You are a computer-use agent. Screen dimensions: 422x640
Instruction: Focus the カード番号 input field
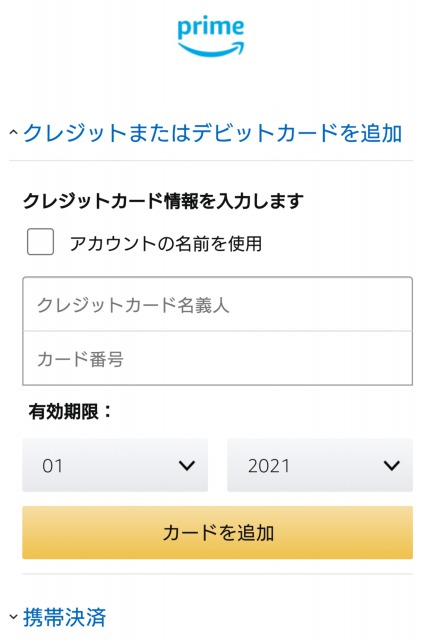click(x=218, y=358)
